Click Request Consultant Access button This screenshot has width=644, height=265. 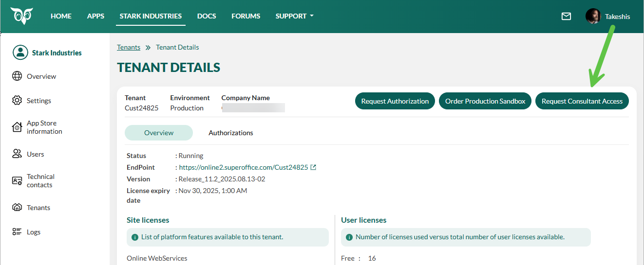point(582,101)
